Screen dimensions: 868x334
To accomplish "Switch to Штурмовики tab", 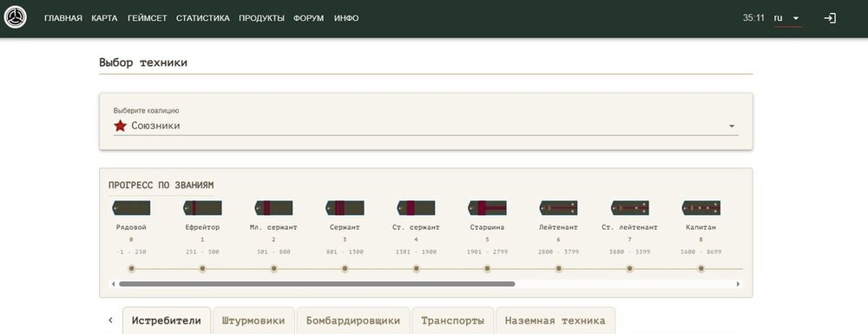I will tap(253, 321).
